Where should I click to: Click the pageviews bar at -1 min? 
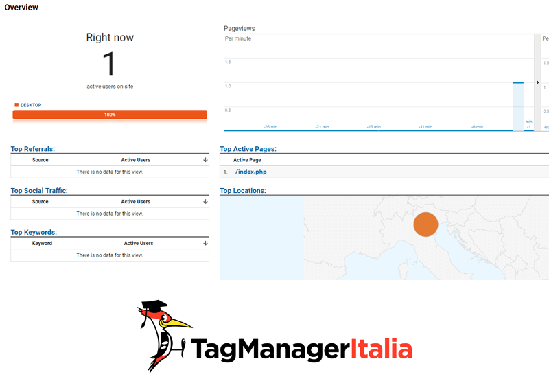518,106
